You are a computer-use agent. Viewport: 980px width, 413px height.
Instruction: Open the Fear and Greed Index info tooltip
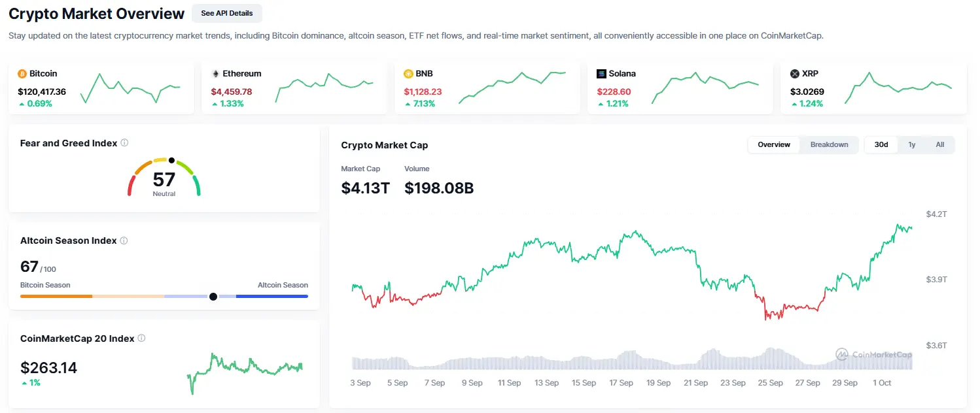[x=126, y=142]
